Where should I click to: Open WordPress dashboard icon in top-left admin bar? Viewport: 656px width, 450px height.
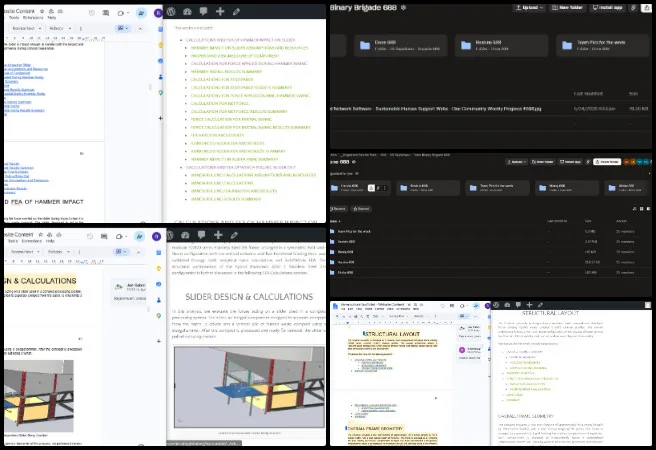tap(187, 12)
